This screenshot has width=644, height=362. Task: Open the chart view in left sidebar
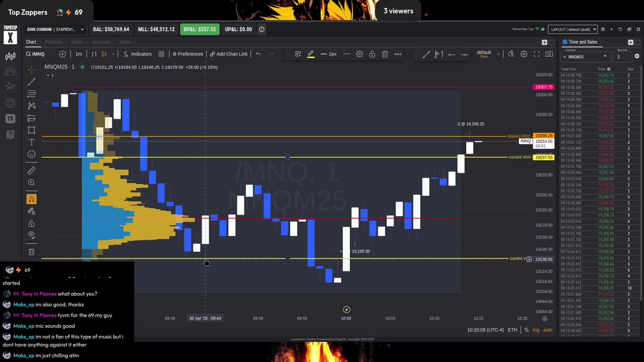click(x=10, y=56)
